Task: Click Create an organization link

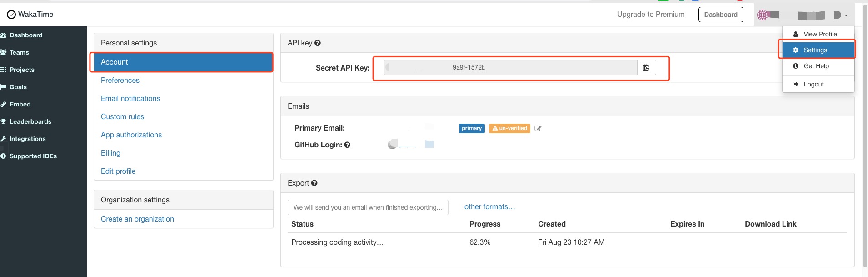Action: pyautogui.click(x=137, y=219)
